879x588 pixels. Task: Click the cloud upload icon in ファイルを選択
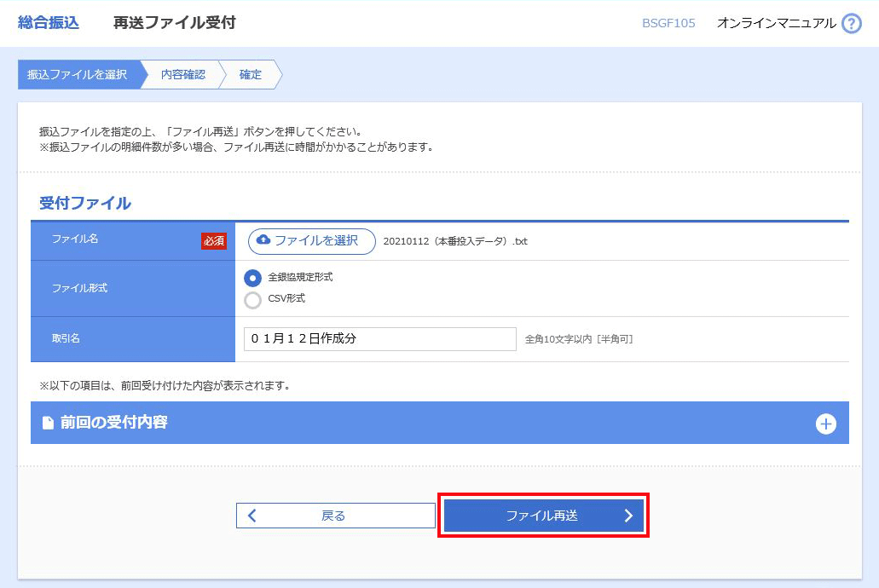tap(263, 240)
